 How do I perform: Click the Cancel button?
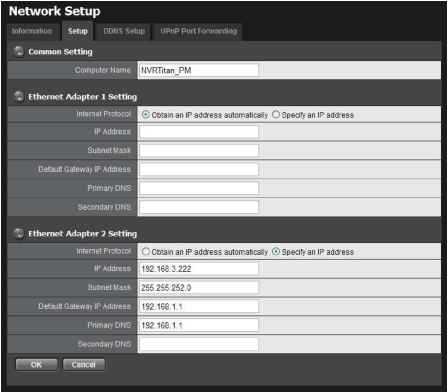pyautogui.click(x=84, y=365)
